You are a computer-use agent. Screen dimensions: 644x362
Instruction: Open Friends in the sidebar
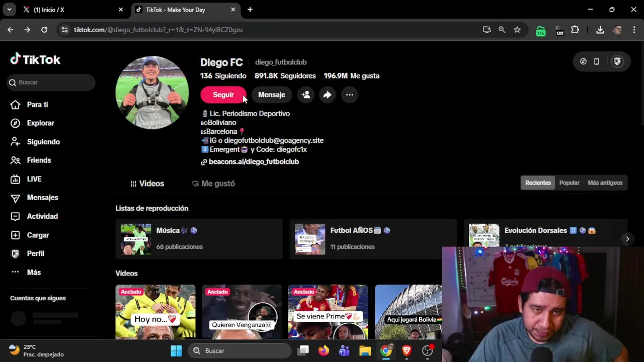point(31,160)
